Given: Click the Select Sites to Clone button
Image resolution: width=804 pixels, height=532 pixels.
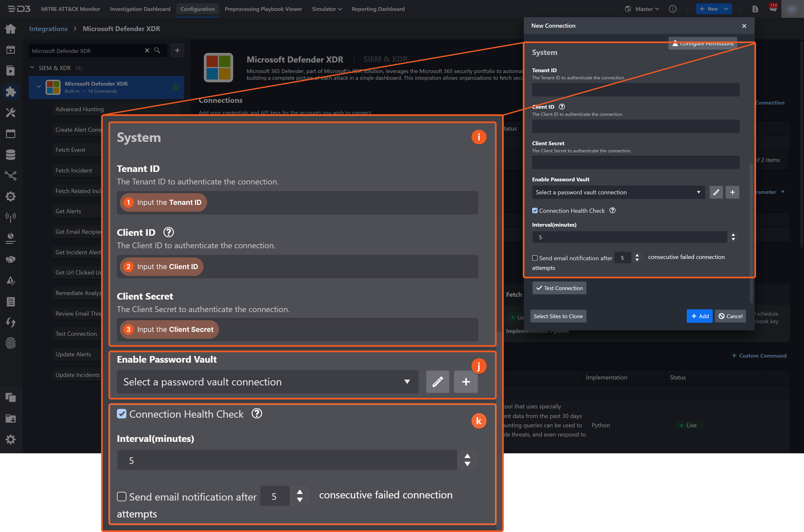Looking at the screenshot, I should pos(558,316).
